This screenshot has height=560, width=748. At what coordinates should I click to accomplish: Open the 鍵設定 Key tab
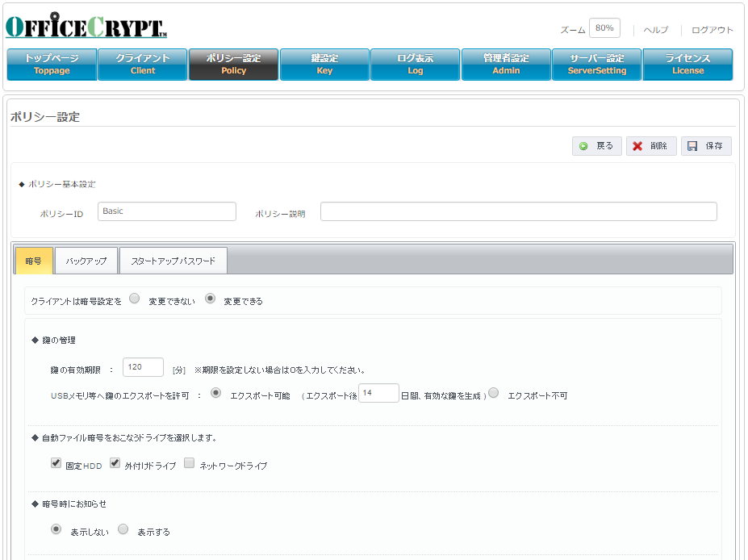324,65
